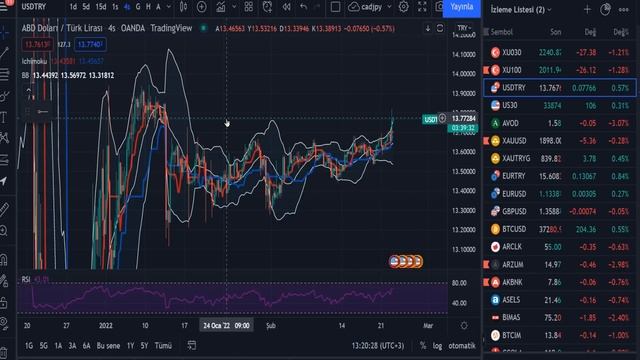Select BTCUSD row in watchlist
Image resolution: width=640 pixels, height=360 pixels.
560,229
